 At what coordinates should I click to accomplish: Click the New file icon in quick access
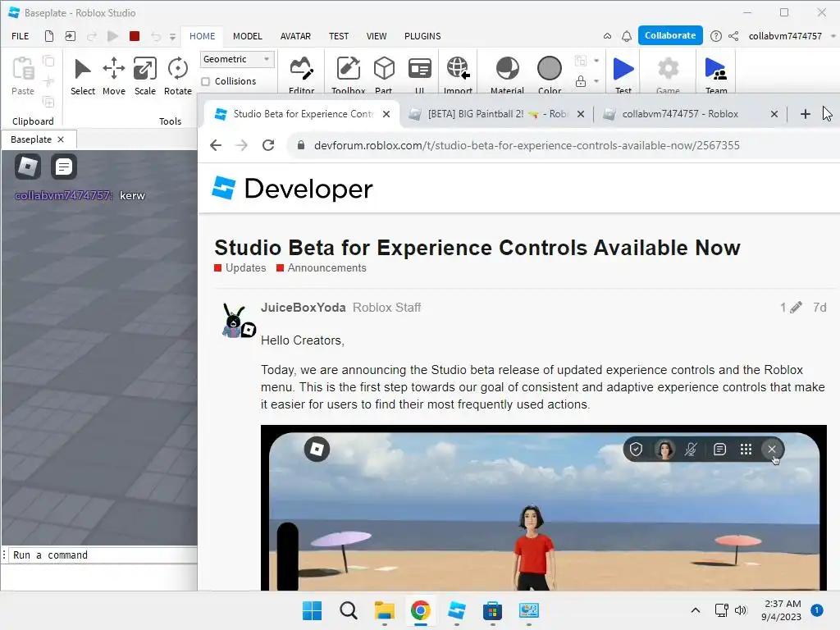point(48,36)
